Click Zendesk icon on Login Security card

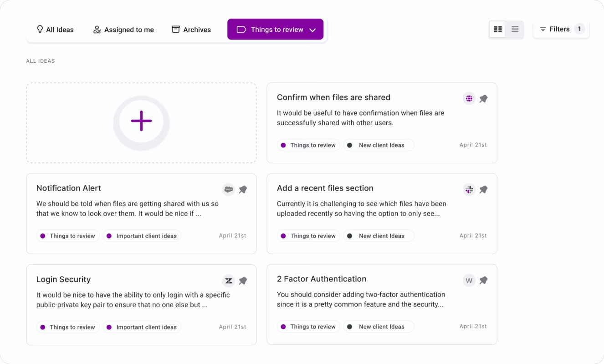[229, 281]
